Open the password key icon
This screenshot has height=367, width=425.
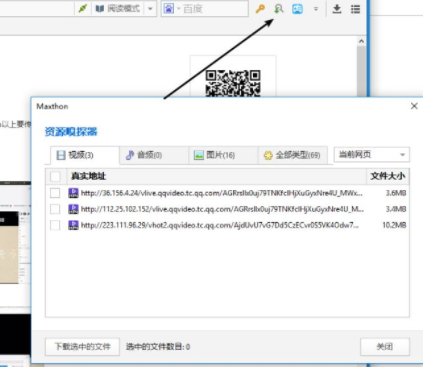pos(260,9)
